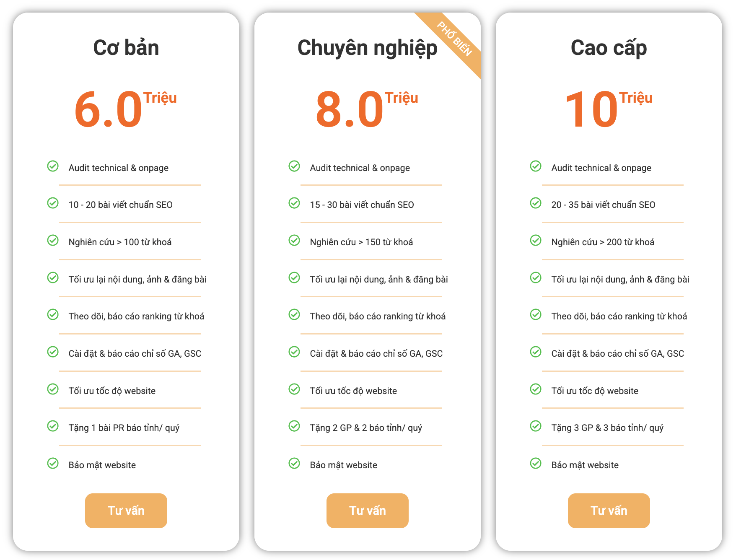Click Tối ưu tốc độ website in Chuyên nghiệp

(353, 391)
